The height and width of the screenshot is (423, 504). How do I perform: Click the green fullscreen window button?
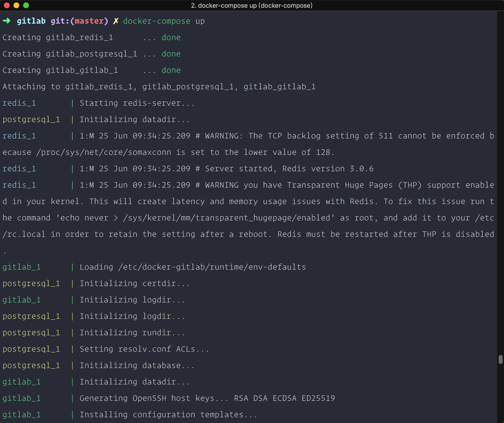pyautogui.click(x=26, y=5)
